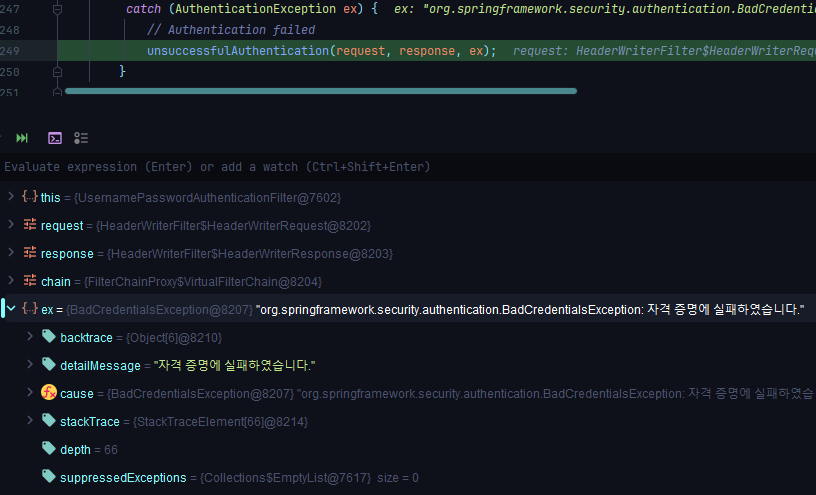This screenshot has height=495, width=816.
Task: Collapse the ex exception node
Action: pos(10,309)
